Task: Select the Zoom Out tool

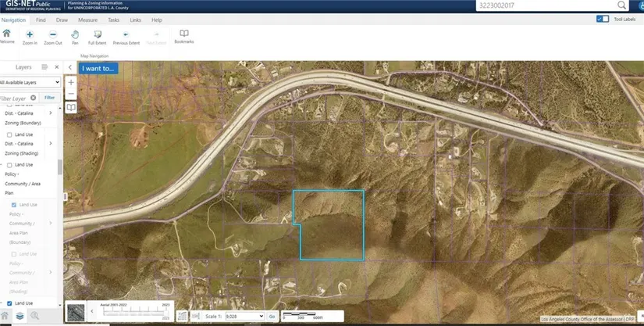Action: 52,36
